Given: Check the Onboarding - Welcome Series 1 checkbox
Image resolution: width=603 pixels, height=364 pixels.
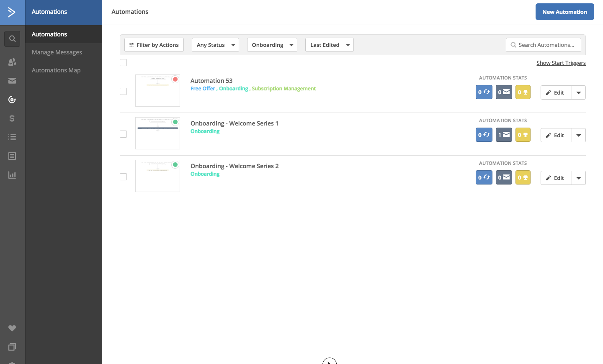Looking at the screenshot, I should click(x=123, y=134).
